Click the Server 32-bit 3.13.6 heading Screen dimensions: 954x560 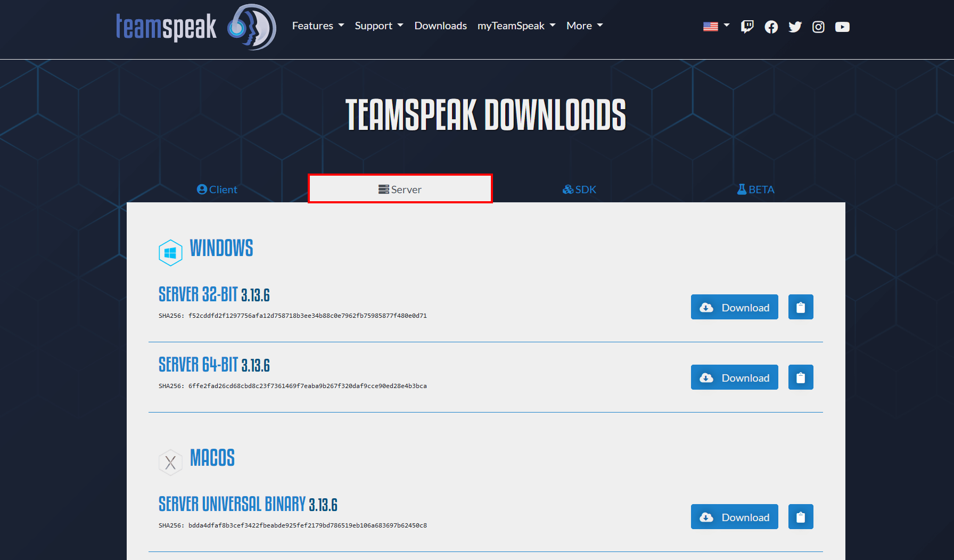(x=214, y=294)
